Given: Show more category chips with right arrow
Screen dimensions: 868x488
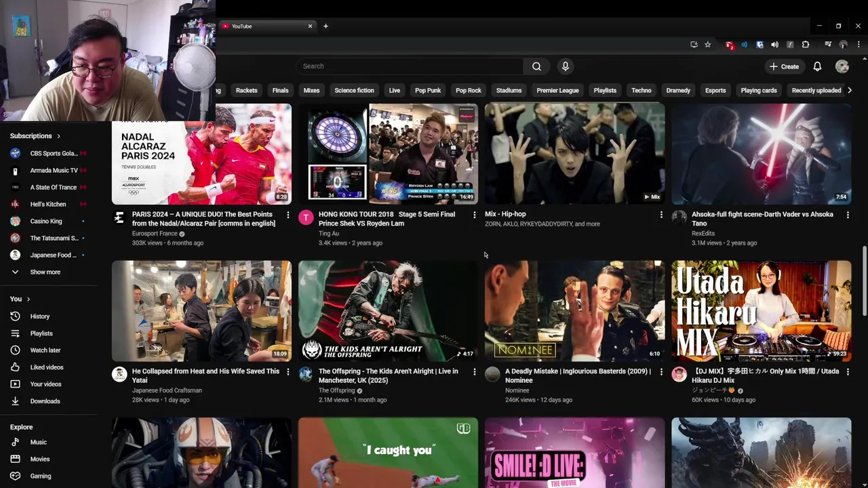Looking at the screenshot, I should tap(850, 90).
